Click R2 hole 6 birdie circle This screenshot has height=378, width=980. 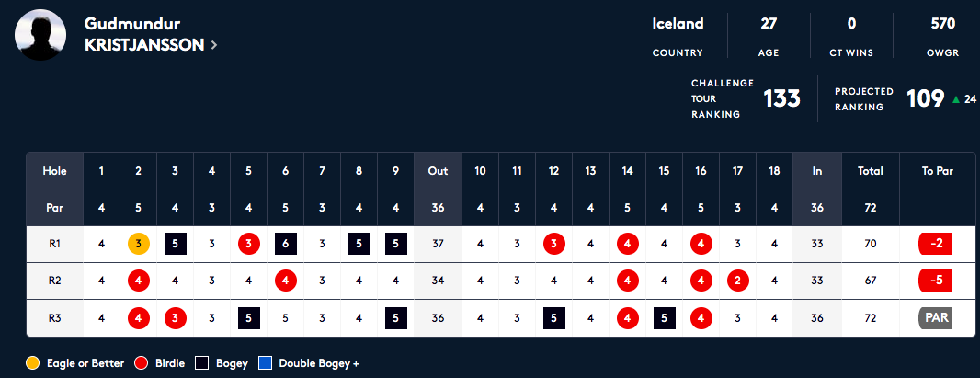[286, 281]
